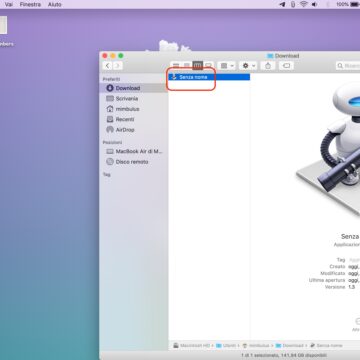Viewport: 360px width, 360px height.
Task: Select Disco remoto in the sidebar
Action: coord(134,162)
